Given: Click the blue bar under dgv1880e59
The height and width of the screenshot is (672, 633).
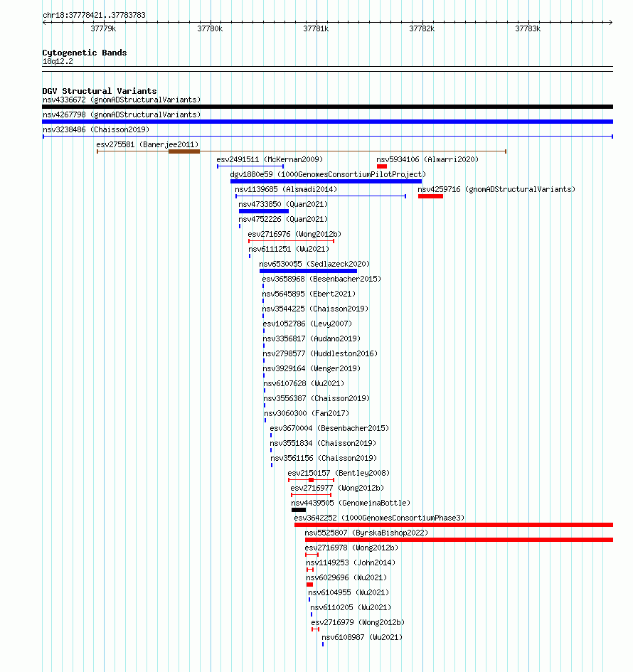Looking at the screenshot, I should point(326,181).
